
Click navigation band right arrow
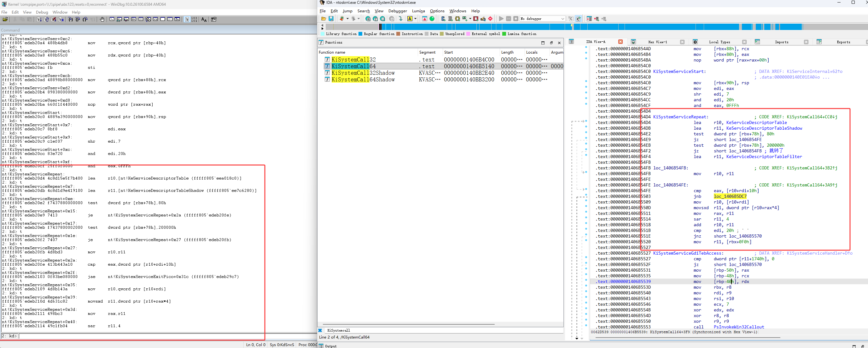[x=323, y=29]
